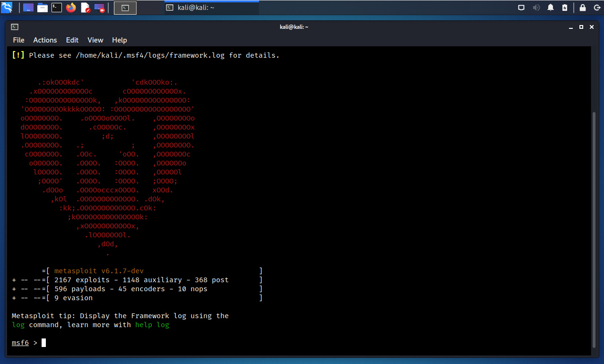Open the Actions menu
The height and width of the screenshot is (364, 604).
(45, 40)
